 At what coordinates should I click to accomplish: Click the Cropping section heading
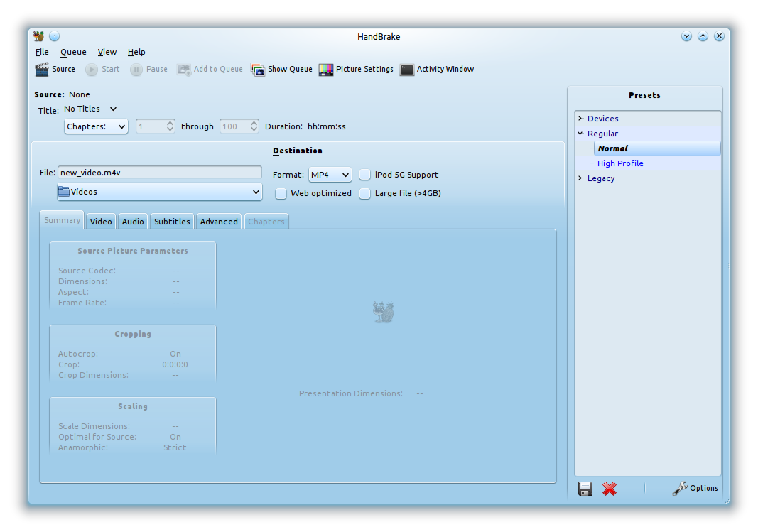coord(132,334)
